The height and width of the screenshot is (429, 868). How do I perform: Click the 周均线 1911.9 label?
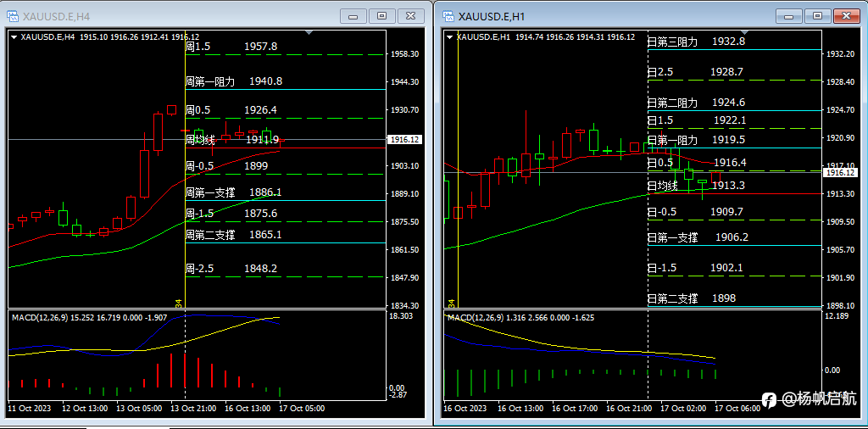pyautogui.click(x=231, y=140)
